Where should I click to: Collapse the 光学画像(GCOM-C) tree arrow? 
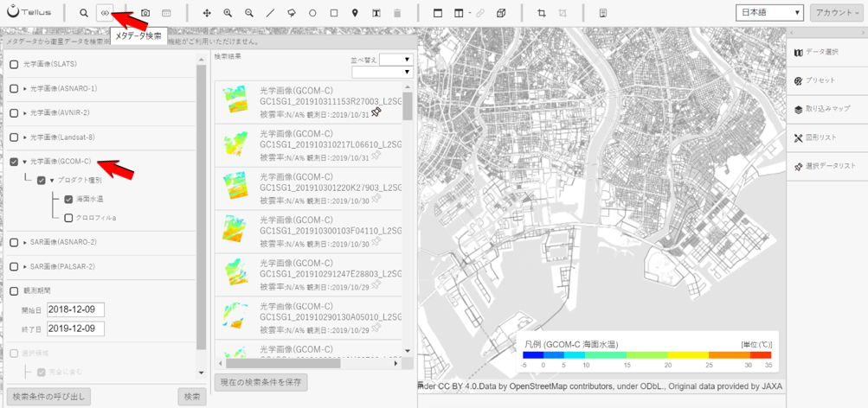click(x=25, y=162)
